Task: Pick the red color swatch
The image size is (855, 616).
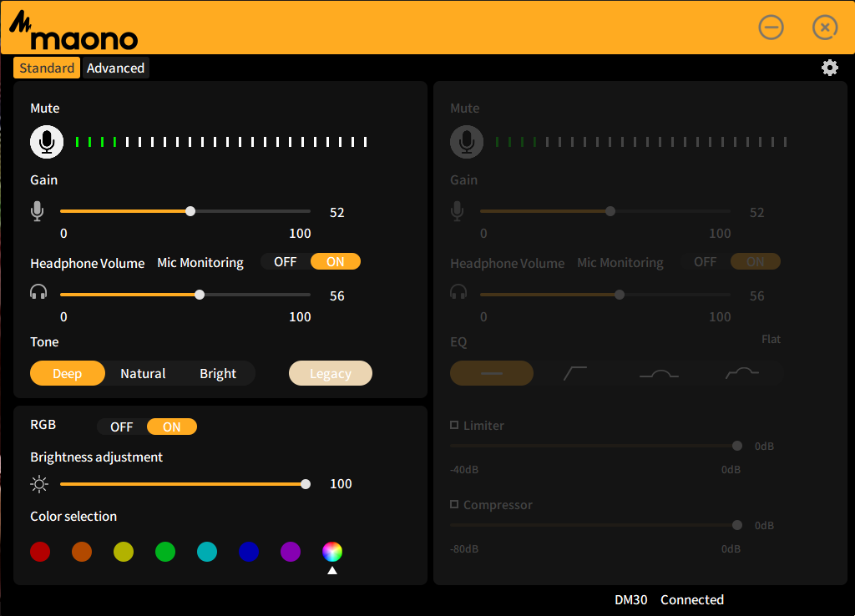Action: coord(40,552)
